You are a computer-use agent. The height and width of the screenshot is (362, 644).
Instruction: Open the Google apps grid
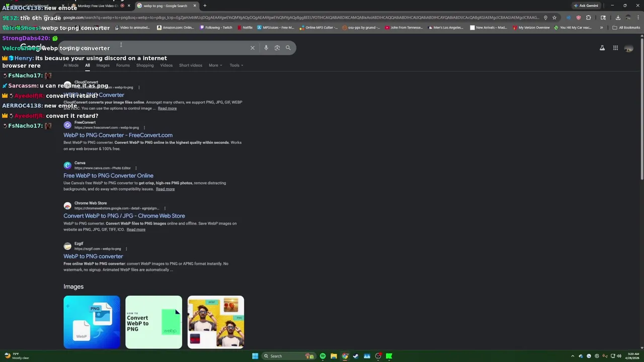(615, 48)
